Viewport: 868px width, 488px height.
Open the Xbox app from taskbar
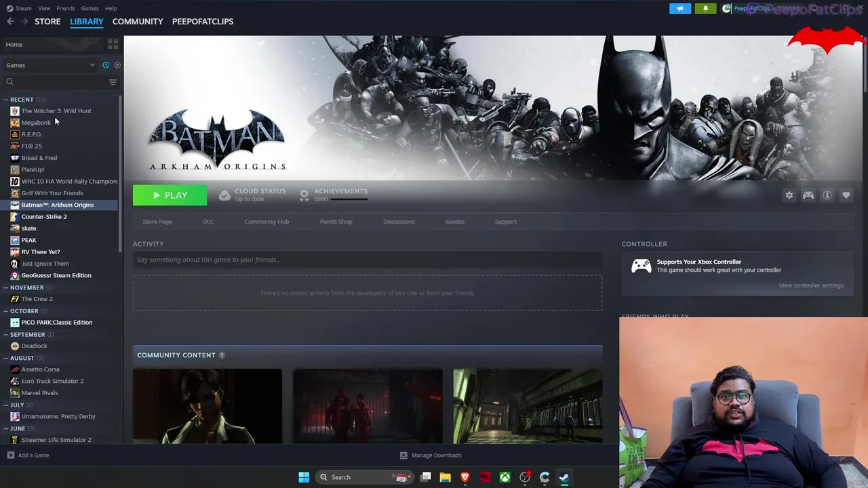505,477
